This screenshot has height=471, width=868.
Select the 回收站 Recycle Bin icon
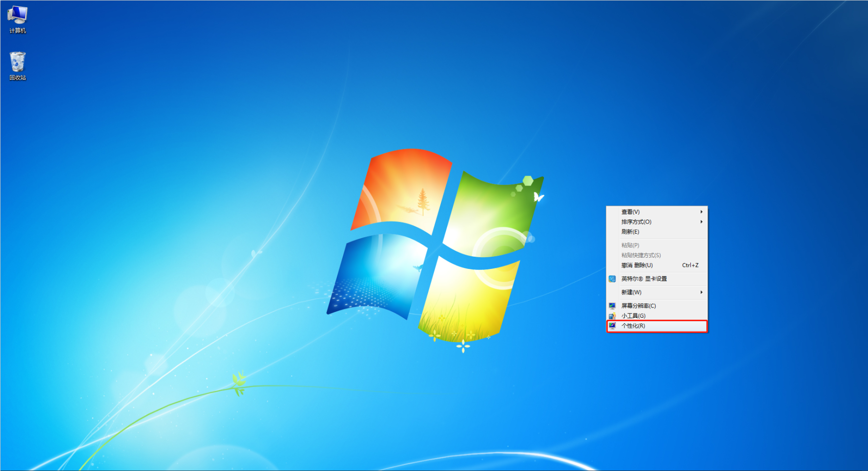(18, 62)
